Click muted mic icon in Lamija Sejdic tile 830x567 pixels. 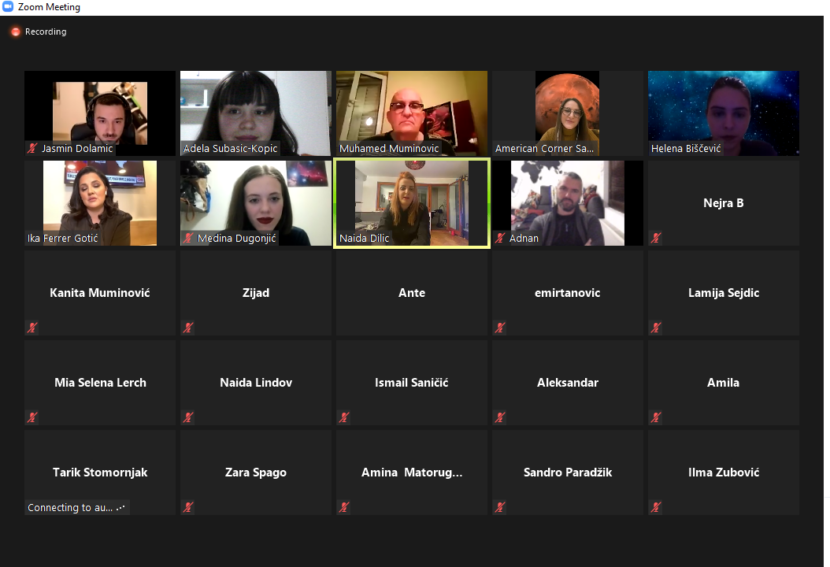point(656,328)
